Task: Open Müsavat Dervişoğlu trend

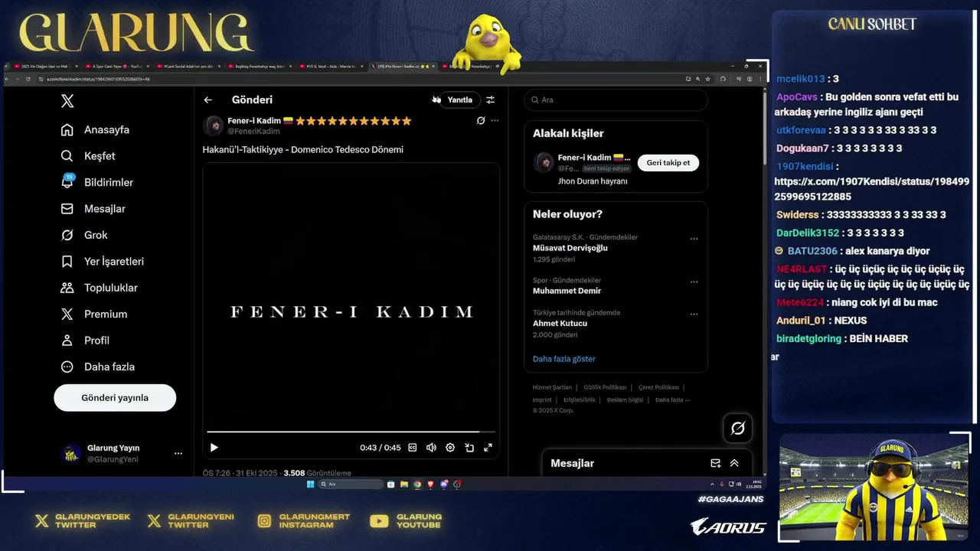Action: click(570, 248)
